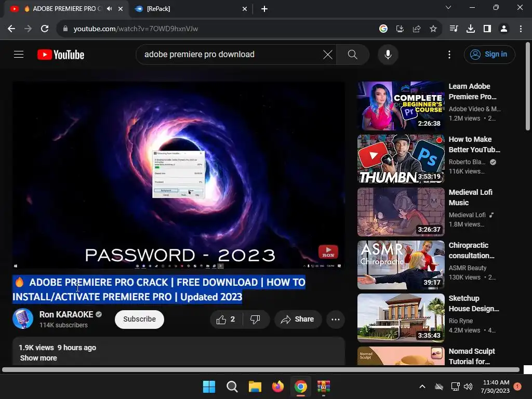
Task: Click the YouTube logo
Action: (x=61, y=55)
